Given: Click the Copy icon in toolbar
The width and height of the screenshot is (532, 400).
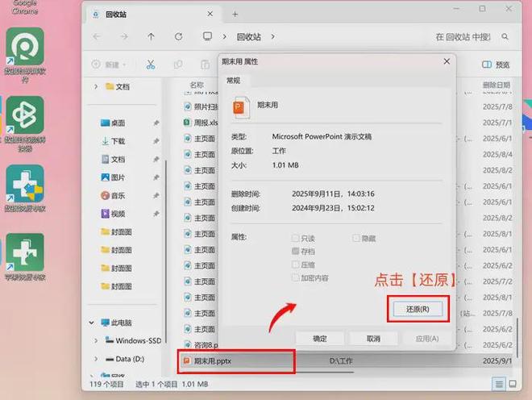Looking at the screenshot, I should point(178,65).
